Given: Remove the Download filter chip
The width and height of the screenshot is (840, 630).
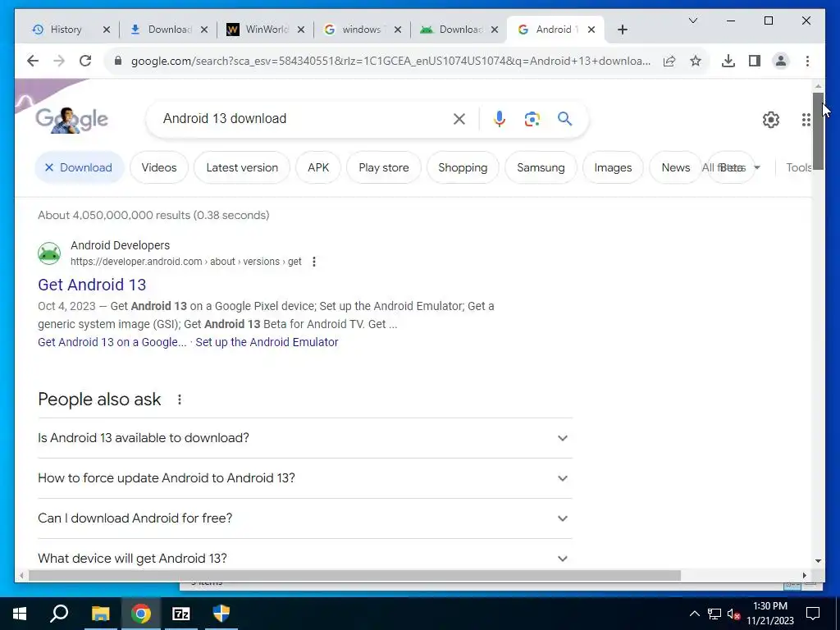Looking at the screenshot, I should [80, 167].
